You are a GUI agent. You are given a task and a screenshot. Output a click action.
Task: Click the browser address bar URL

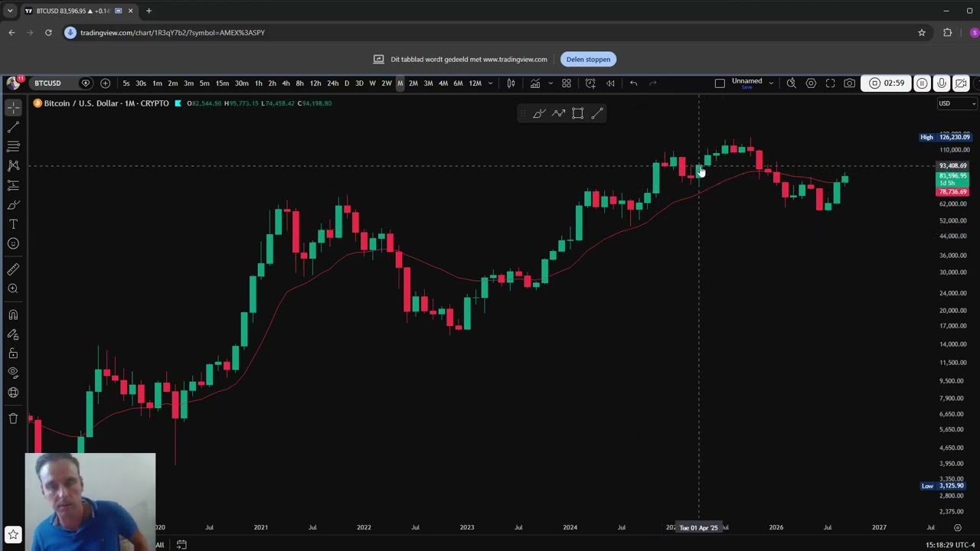coord(172,33)
